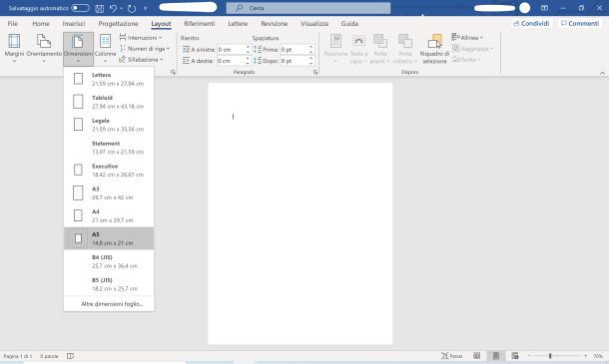Switch to Web Layout view icon
This screenshot has width=609, height=364.
pyautogui.click(x=515, y=356)
